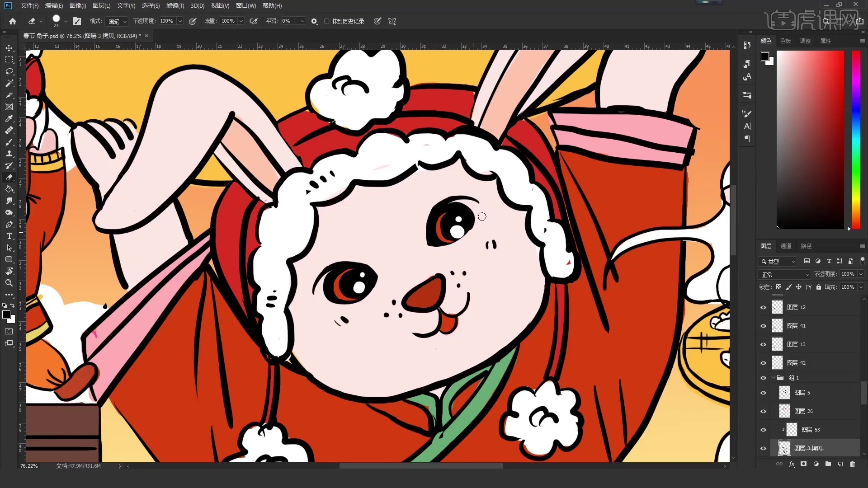
Task: Switch to the 路径 tab
Action: [806, 246]
